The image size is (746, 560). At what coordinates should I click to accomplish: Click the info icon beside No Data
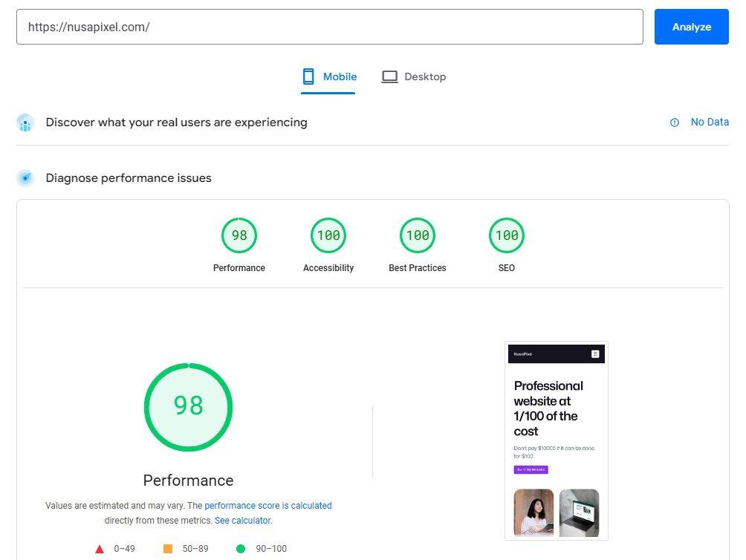click(x=675, y=123)
